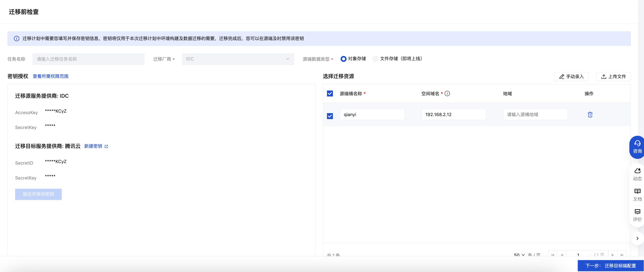Toggle the select-all checkbox in table header

[x=330, y=94]
